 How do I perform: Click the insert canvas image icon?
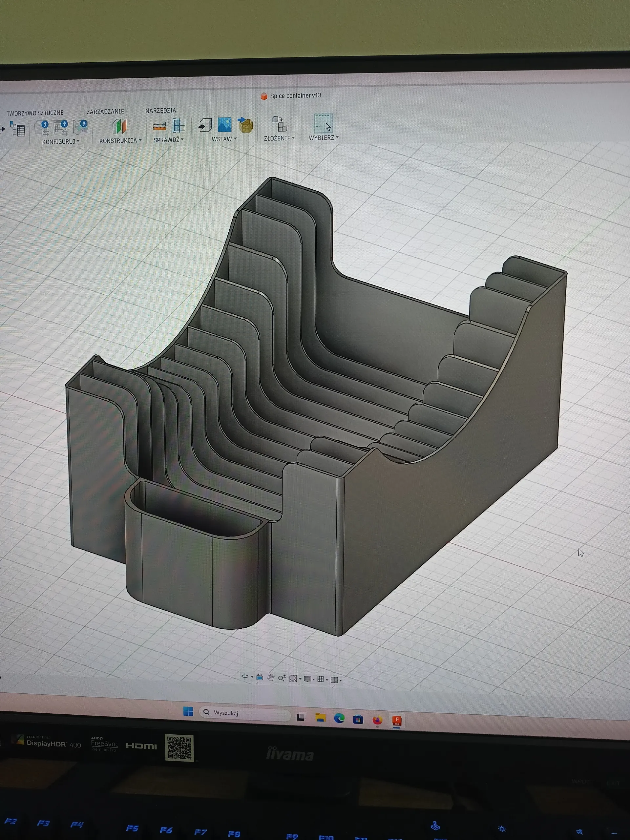[224, 125]
